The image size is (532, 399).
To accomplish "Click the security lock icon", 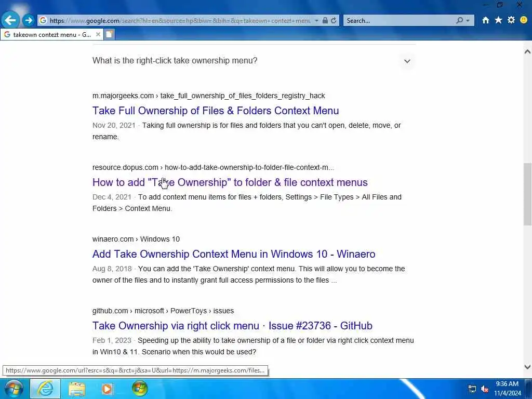I will click(x=325, y=21).
